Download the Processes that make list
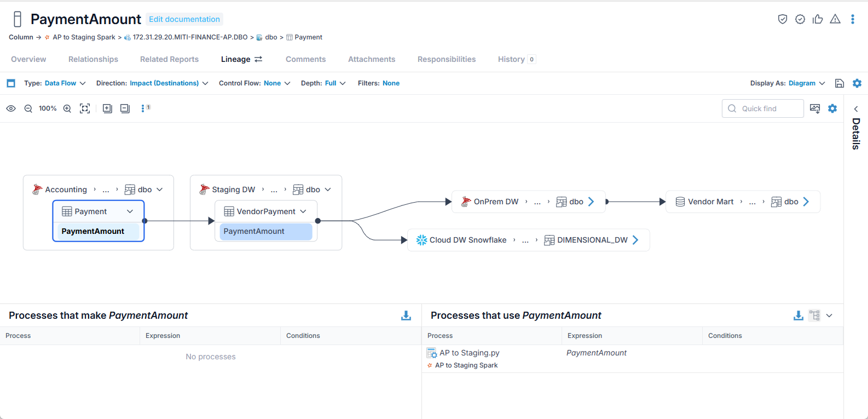 pyautogui.click(x=406, y=315)
